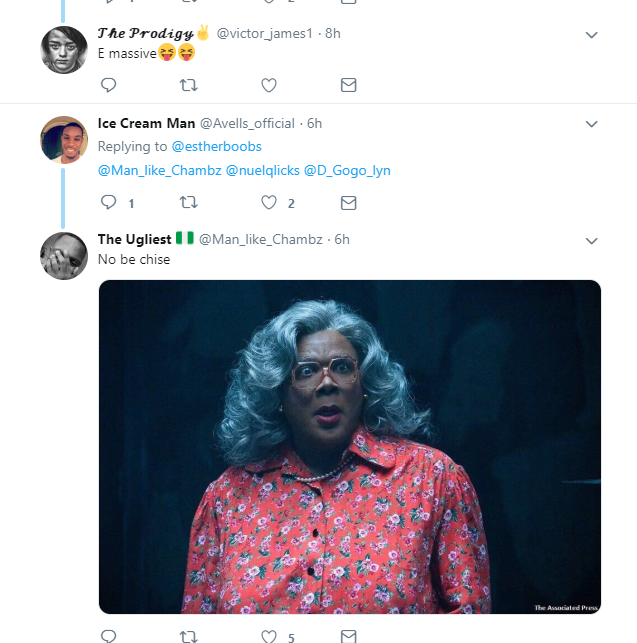637x643 pixels.
Task: Message Ice Cream Man's tweet via envelope icon
Action: click(x=348, y=203)
